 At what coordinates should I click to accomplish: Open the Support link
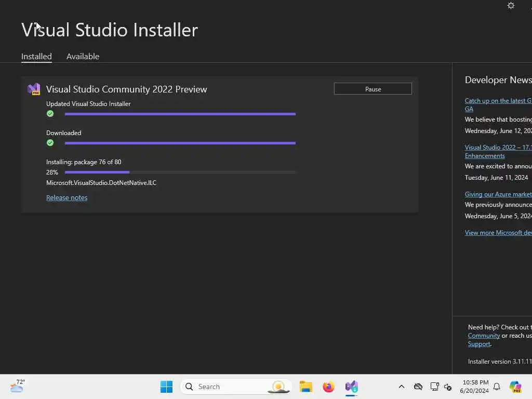click(x=479, y=344)
